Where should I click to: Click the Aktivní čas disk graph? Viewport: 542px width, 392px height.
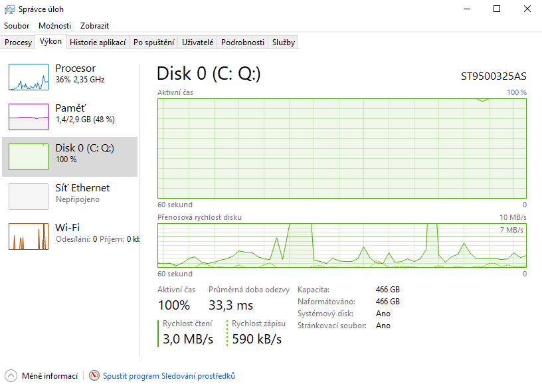(x=341, y=148)
